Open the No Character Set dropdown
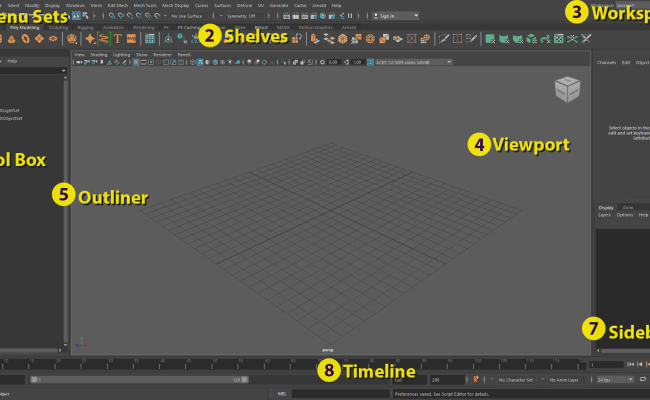Viewport: 650px width, 400px height. pos(516,379)
